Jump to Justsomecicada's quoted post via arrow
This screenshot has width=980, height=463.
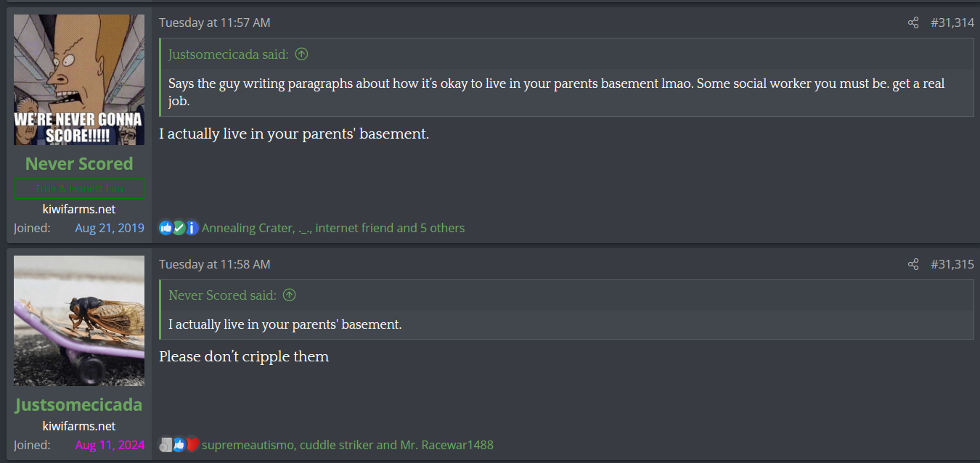click(x=302, y=54)
